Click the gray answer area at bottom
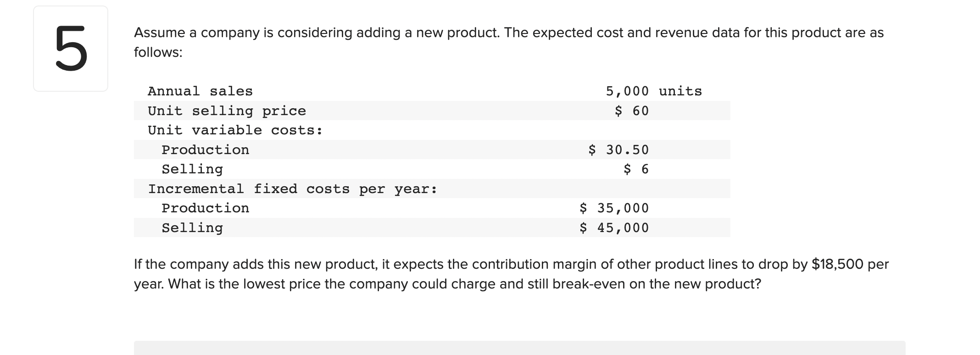 (x=520, y=348)
